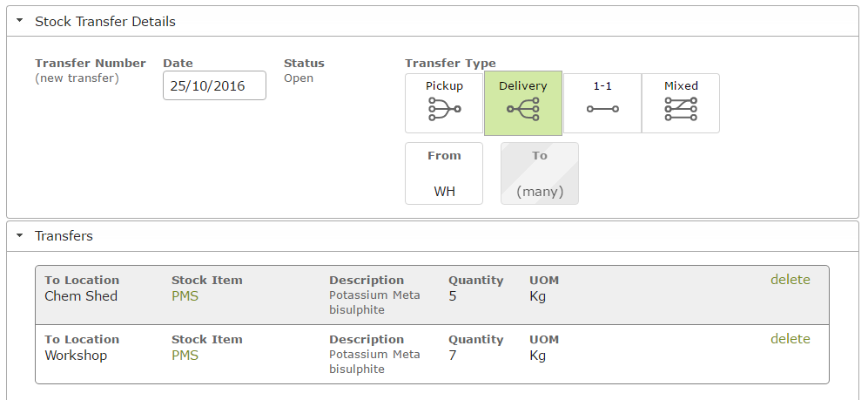Edit quantity 5 in Chem Shed row
Image resolution: width=868 pixels, height=400 pixels.
coord(452,296)
